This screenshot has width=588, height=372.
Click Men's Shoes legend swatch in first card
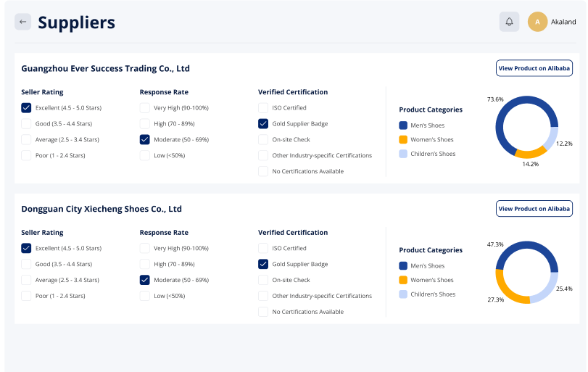[x=403, y=125]
